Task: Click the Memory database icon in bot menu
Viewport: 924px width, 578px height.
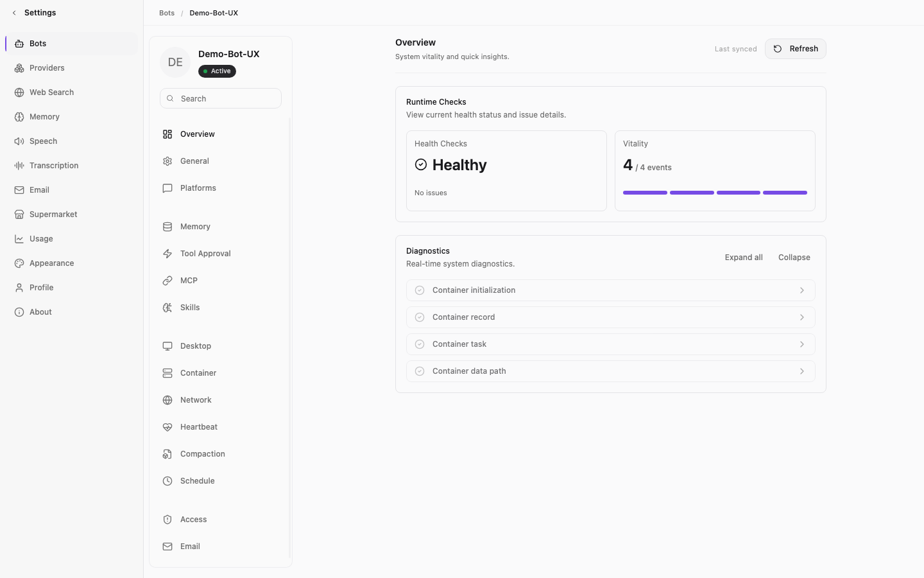Action: pos(167,227)
